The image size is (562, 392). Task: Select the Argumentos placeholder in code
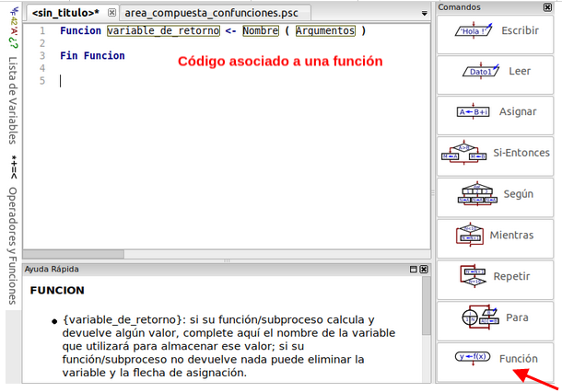(325, 30)
